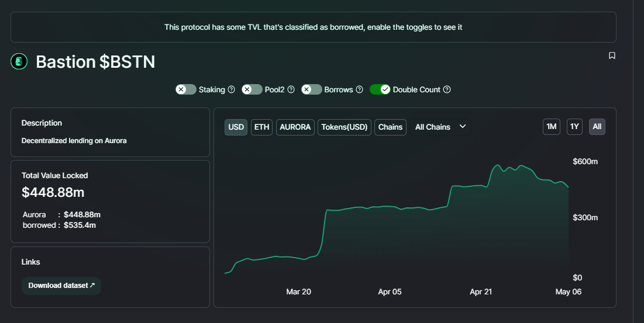Click the $600m y-axis label
This screenshot has width=644, height=323.
pyautogui.click(x=586, y=161)
